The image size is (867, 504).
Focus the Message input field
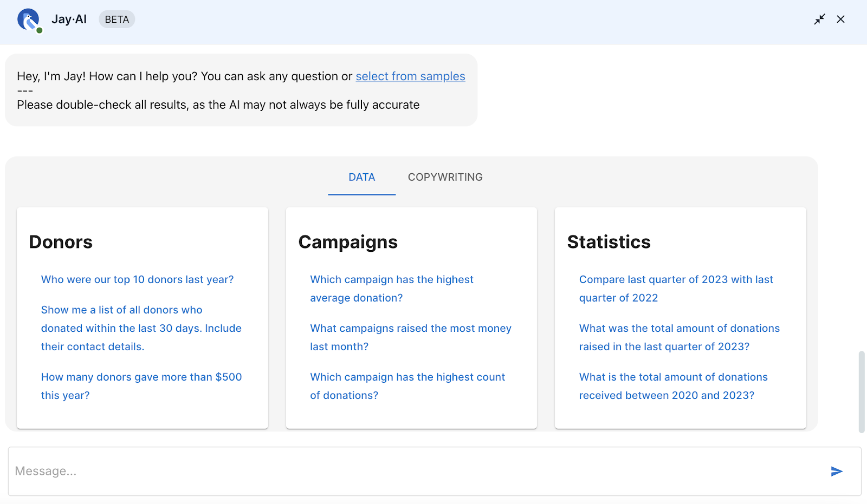point(435,472)
